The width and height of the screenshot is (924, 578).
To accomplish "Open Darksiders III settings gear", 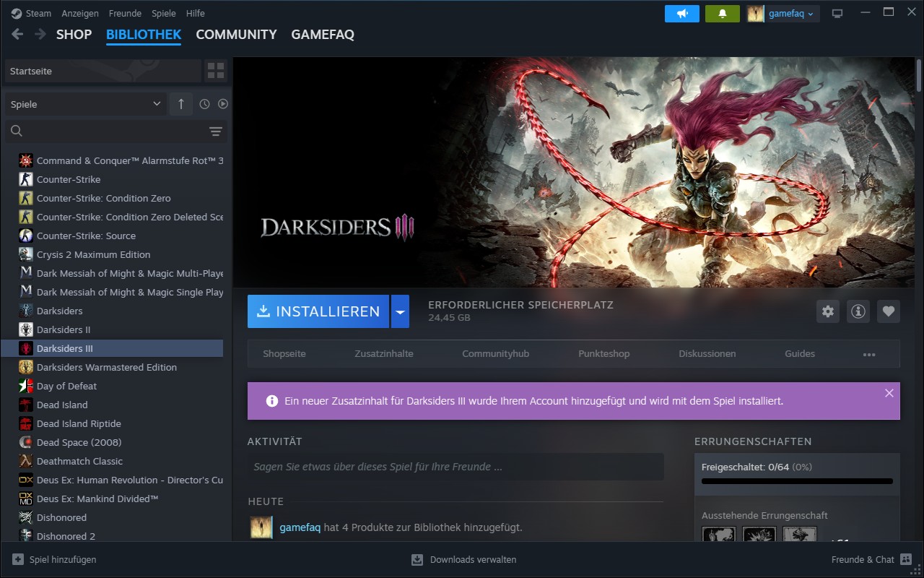I will point(828,311).
